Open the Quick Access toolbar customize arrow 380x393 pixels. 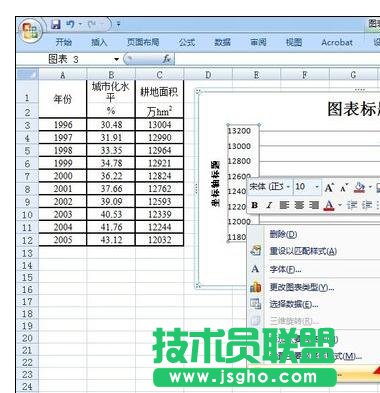(118, 24)
